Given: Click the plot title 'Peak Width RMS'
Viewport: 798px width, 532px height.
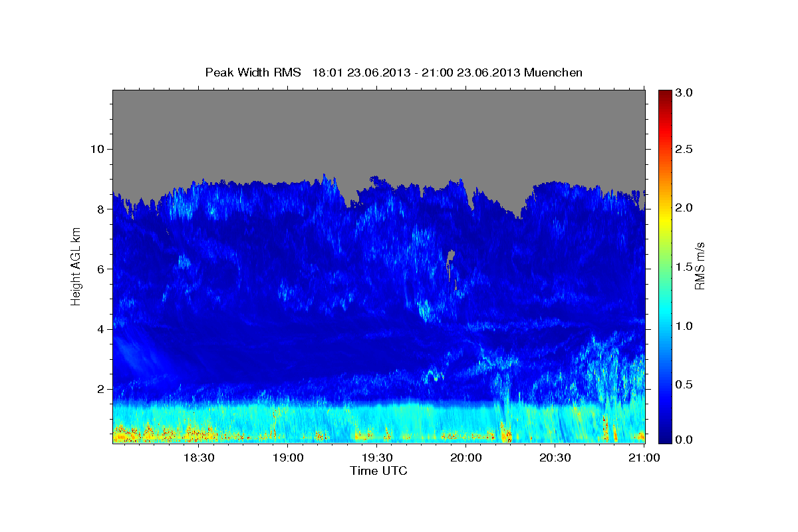Looking at the screenshot, I should (253, 72).
